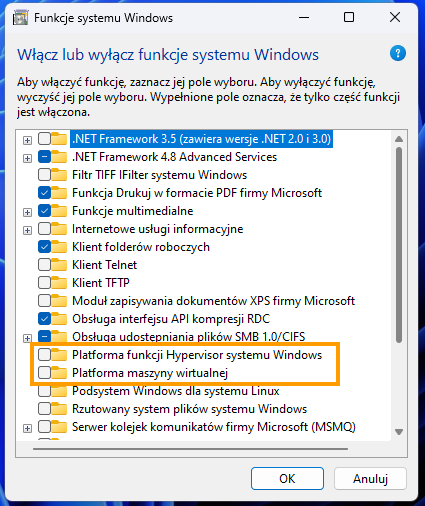Viewport: 425px width, 506px height.
Task: Expand .NET Framework 4.8 Advanced Services node
Action: (x=27, y=158)
